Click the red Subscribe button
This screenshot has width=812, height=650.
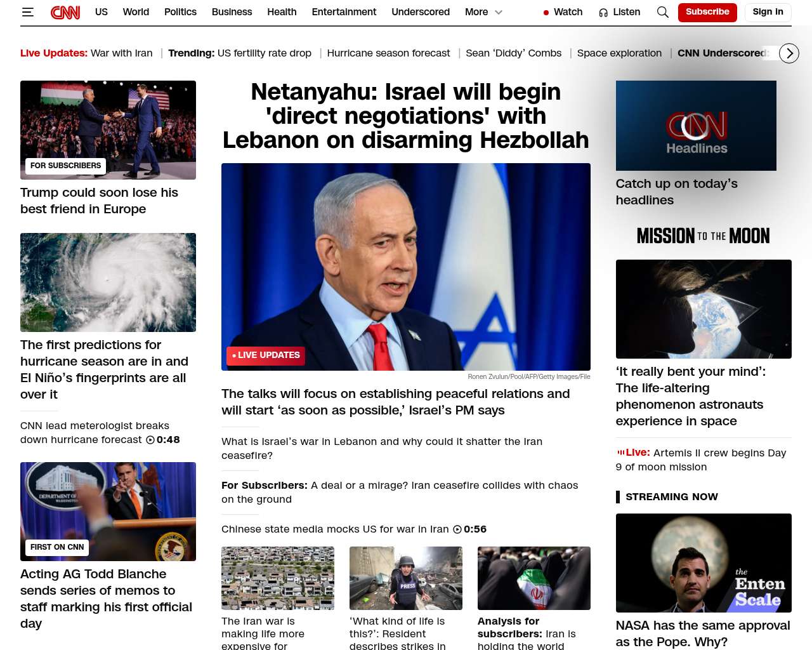(707, 12)
